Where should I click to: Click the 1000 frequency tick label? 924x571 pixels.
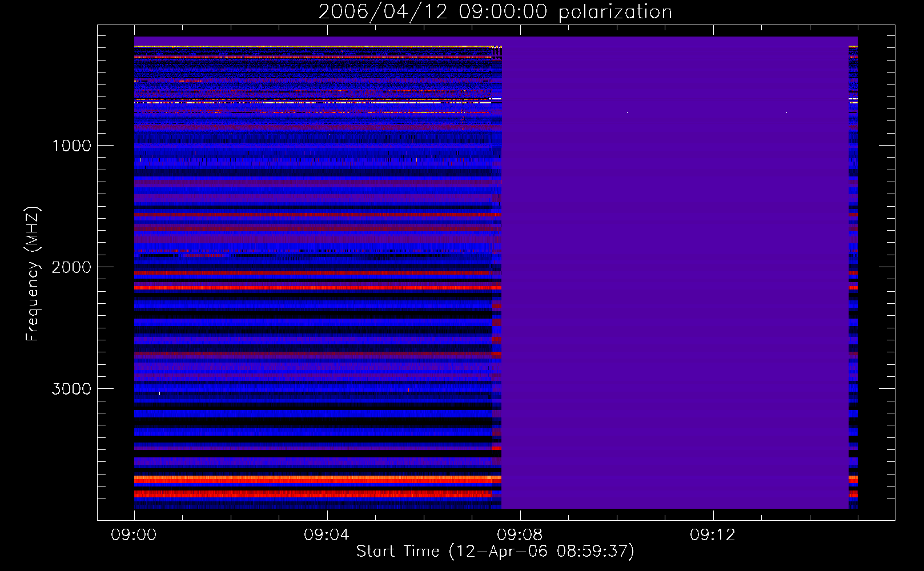[x=71, y=146]
